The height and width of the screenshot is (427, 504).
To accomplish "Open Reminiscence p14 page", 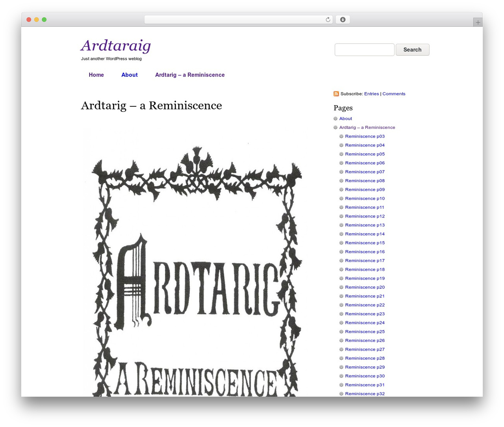I will pyautogui.click(x=365, y=234).
